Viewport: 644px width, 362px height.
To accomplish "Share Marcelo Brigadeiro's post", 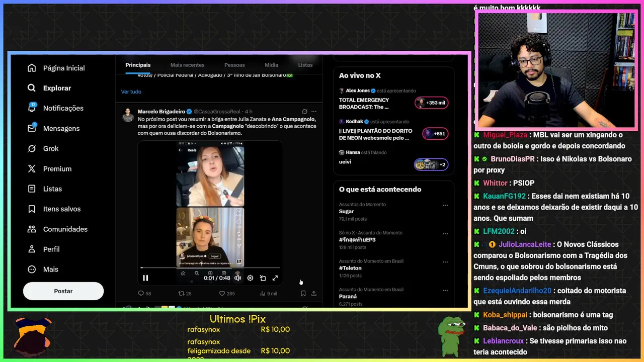I will pyautogui.click(x=314, y=293).
